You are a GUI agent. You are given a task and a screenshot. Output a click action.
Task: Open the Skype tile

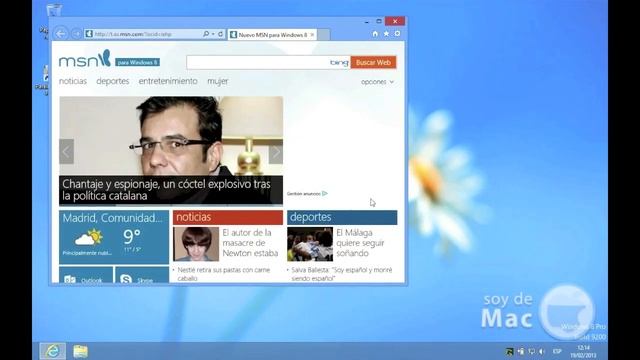pyautogui.click(x=142, y=275)
